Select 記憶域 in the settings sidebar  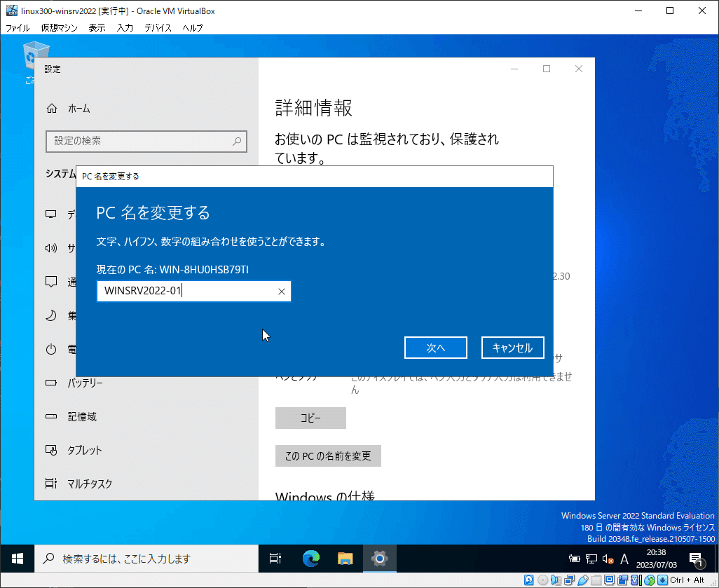82,416
